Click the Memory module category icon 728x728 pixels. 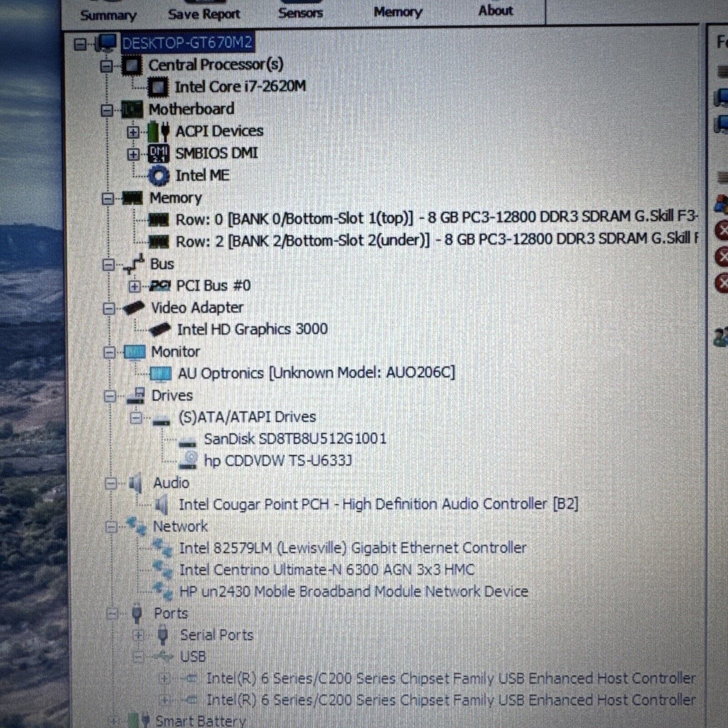pos(133,198)
